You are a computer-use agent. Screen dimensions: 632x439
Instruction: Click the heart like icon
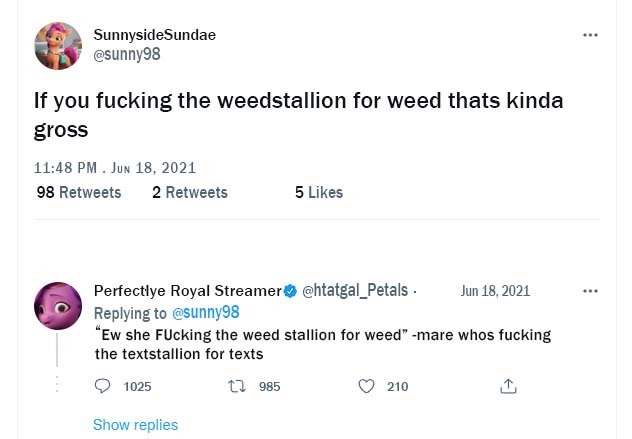(366, 386)
